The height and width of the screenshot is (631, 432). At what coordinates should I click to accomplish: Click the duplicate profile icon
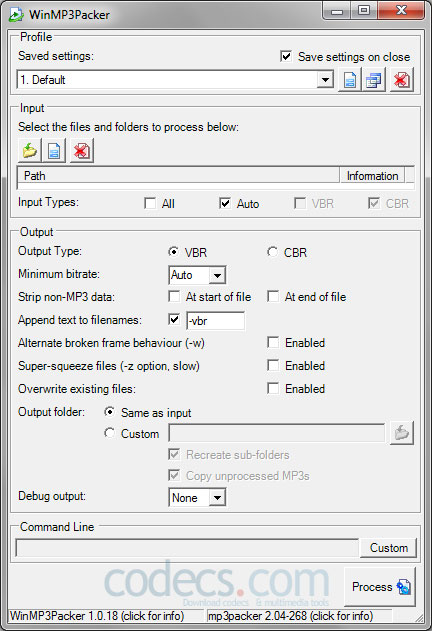[374, 80]
